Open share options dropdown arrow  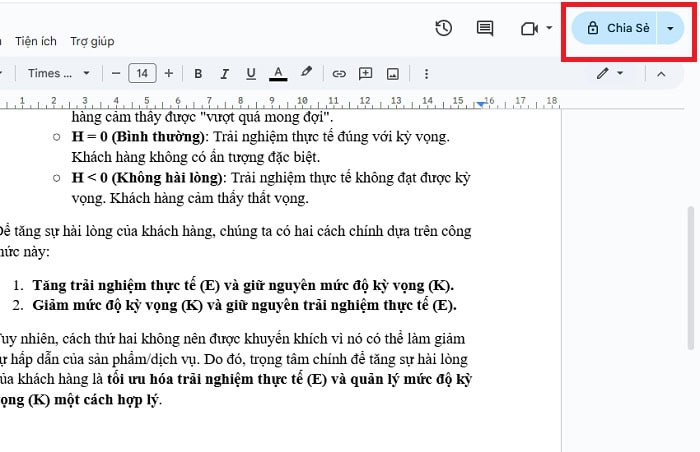click(670, 28)
